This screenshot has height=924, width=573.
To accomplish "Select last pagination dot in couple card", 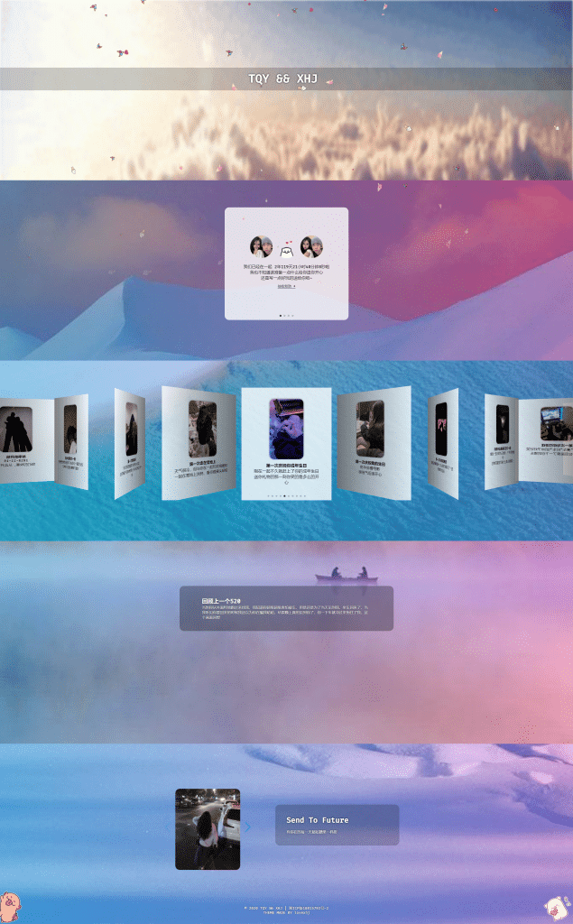I will coord(293,315).
